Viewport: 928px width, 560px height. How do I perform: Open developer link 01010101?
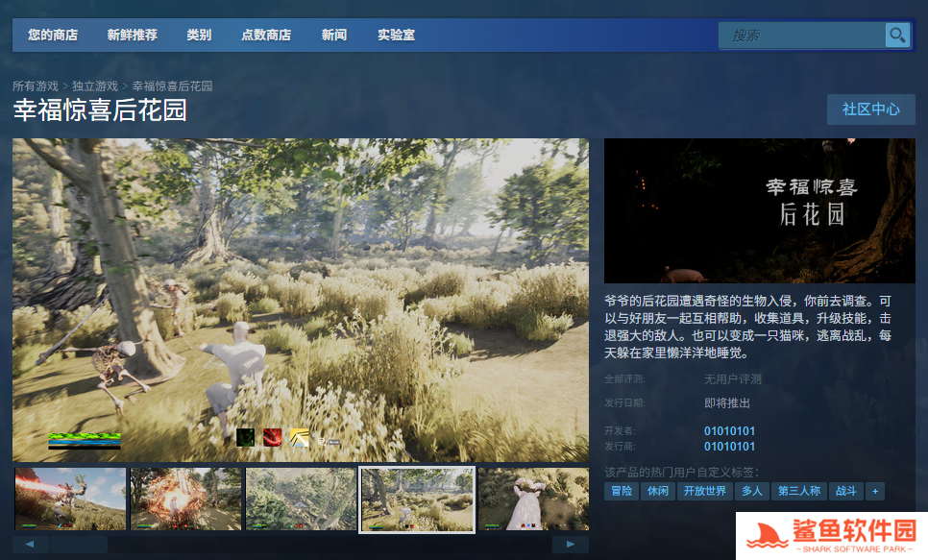(729, 430)
